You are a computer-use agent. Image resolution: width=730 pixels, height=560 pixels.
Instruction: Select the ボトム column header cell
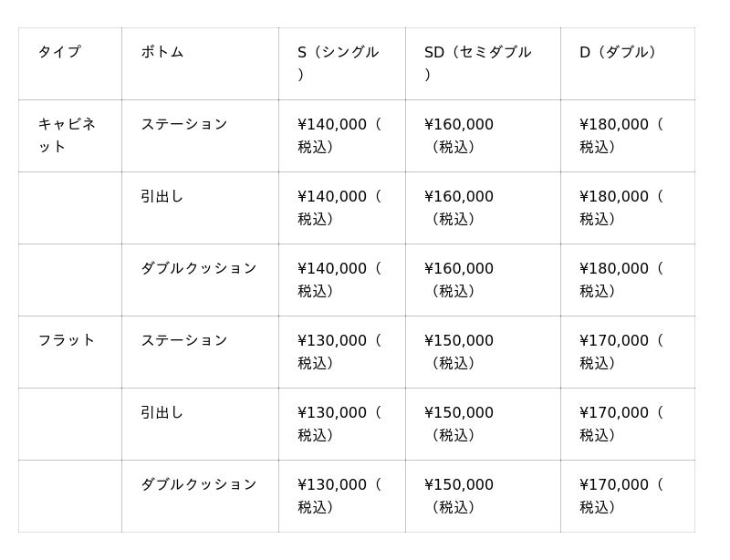162,52
